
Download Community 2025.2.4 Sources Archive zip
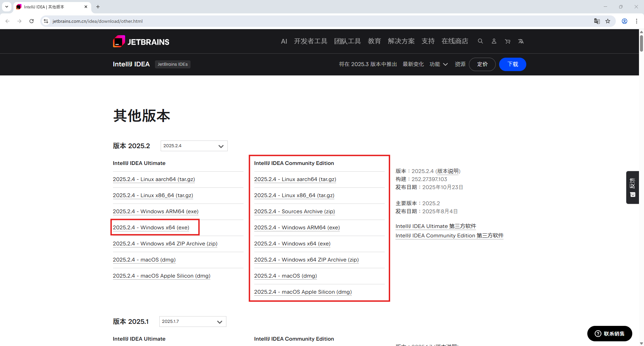pos(294,212)
